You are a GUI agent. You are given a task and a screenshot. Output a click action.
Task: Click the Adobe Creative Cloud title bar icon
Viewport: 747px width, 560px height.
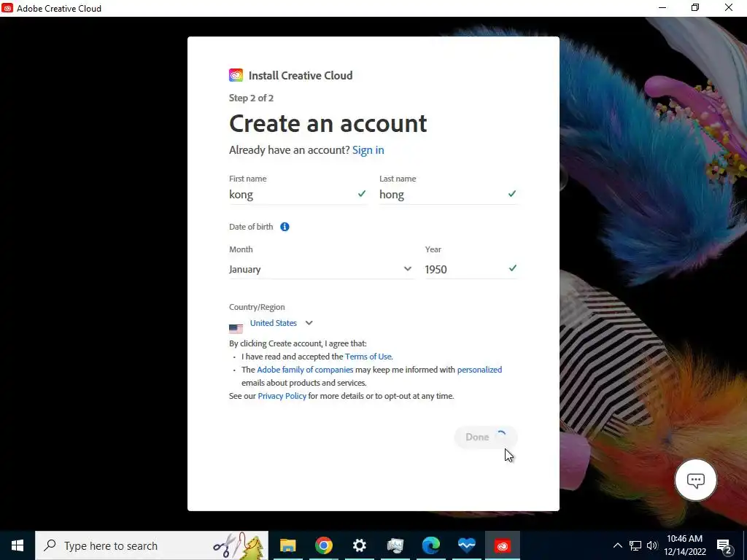tap(7, 8)
